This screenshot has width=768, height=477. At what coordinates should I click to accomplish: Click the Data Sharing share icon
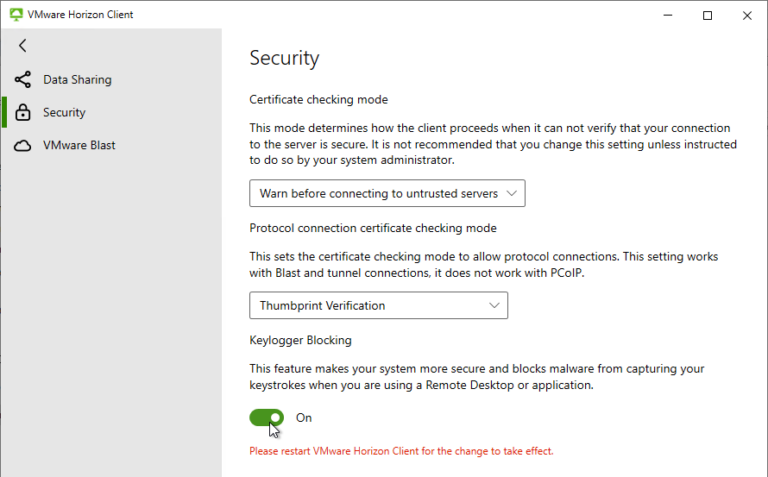[23, 80]
